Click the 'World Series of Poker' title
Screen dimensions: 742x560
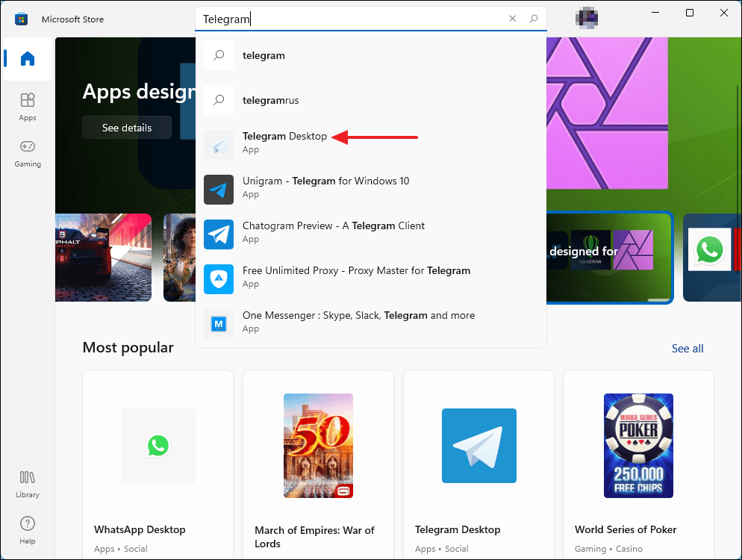click(626, 529)
